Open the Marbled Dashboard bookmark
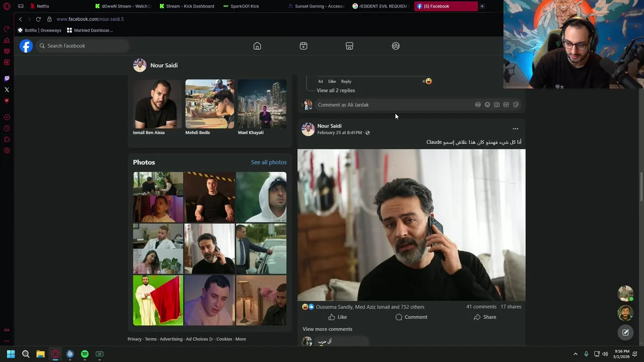The width and height of the screenshot is (644, 362). click(x=90, y=30)
